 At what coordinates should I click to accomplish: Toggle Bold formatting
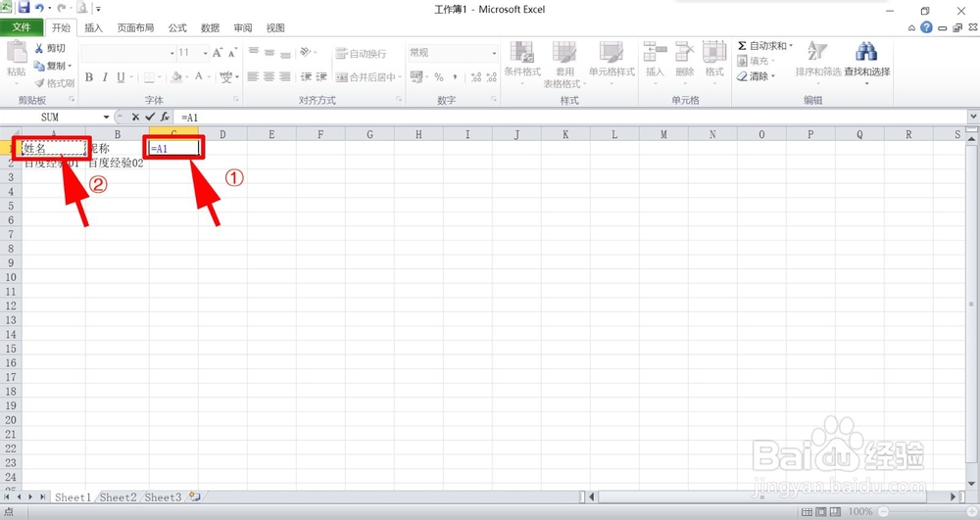(89, 76)
